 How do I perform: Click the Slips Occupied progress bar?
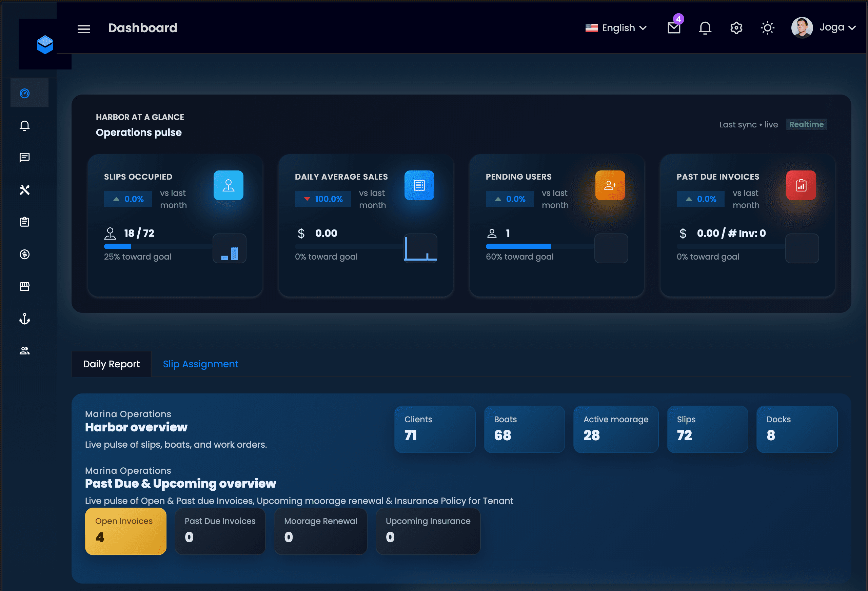click(x=158, y=246)
